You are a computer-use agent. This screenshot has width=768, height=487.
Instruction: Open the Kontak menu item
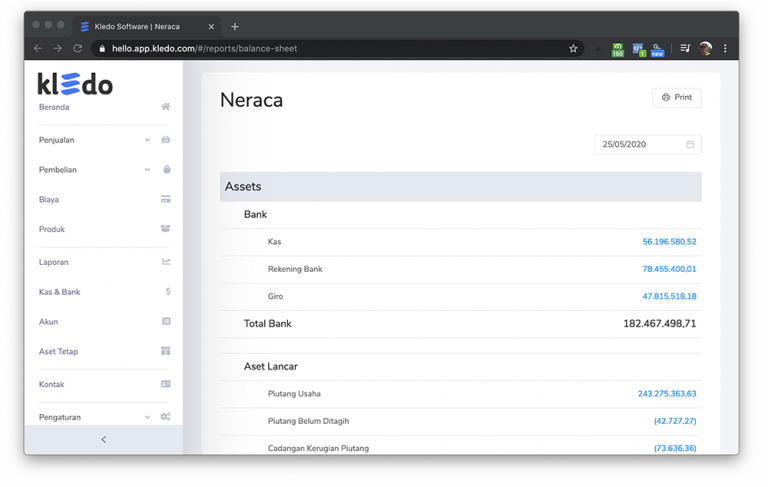[x=51, y=384]
